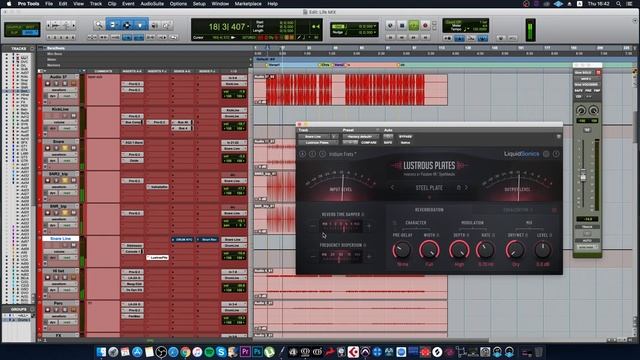The width and height of the screenshot is (640, 360).
Task: Select the Snare Line track name
Action: [60, 238]
